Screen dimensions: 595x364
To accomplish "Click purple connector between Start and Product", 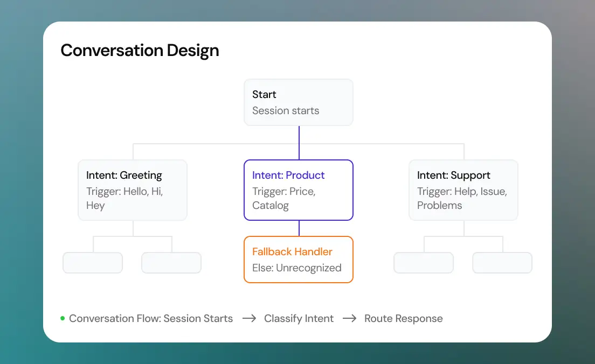I will pos(299,143).
